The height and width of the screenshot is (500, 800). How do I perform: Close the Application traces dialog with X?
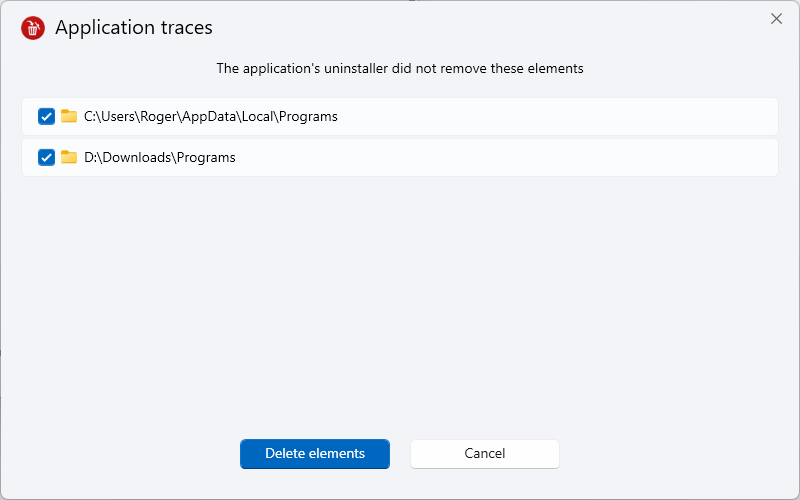point(776,19)
